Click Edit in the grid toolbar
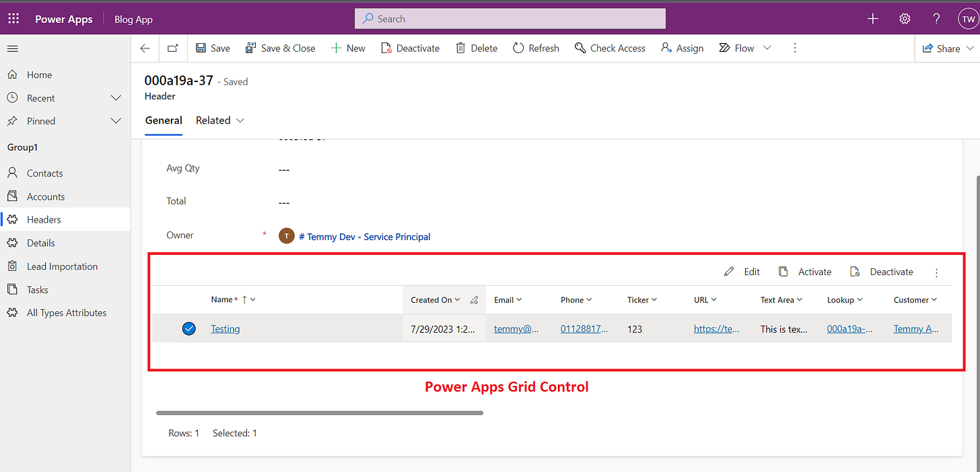This screenshot has width=980, height=472. [x=742, y=272]
